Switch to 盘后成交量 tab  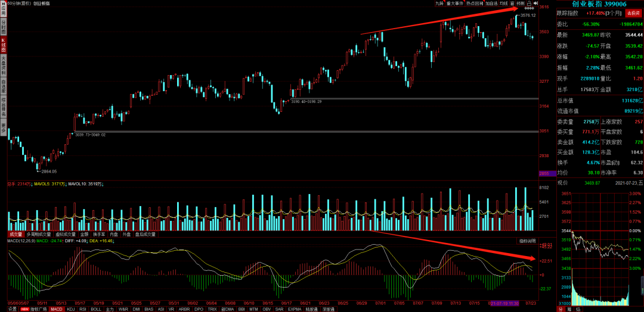click(145, 235)
